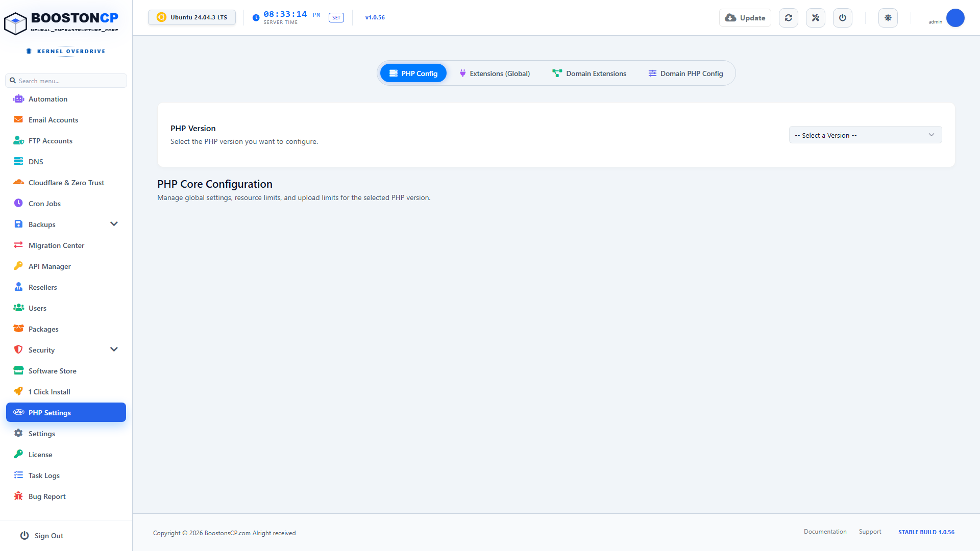Open API Manager key icon
The width and height of the screenshot is (980, 551).
(x=18, y=266)
